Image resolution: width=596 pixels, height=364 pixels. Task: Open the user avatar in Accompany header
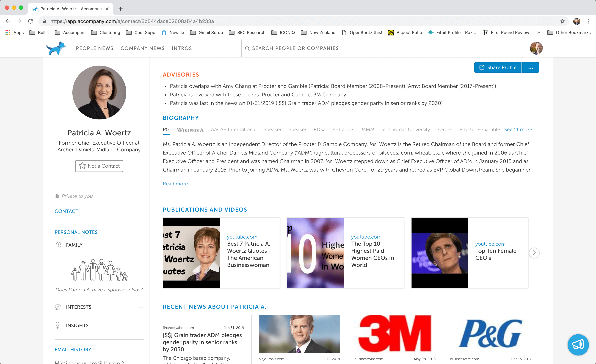[536, 48]
